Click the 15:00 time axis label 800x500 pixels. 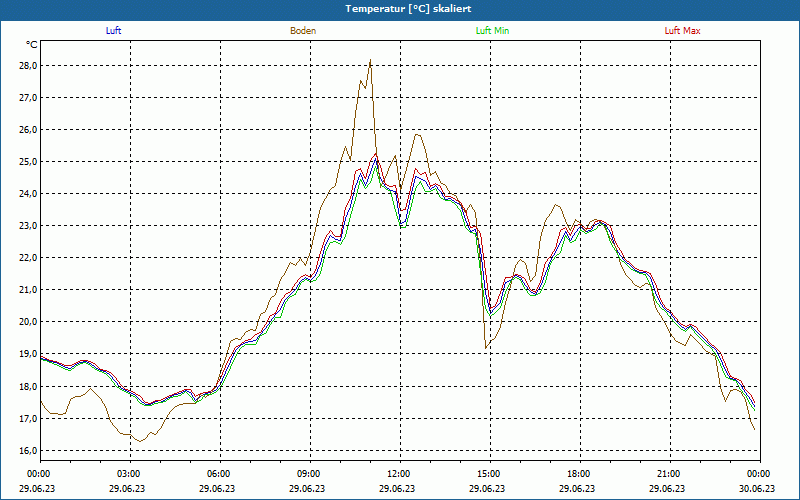tap(491, 474)
